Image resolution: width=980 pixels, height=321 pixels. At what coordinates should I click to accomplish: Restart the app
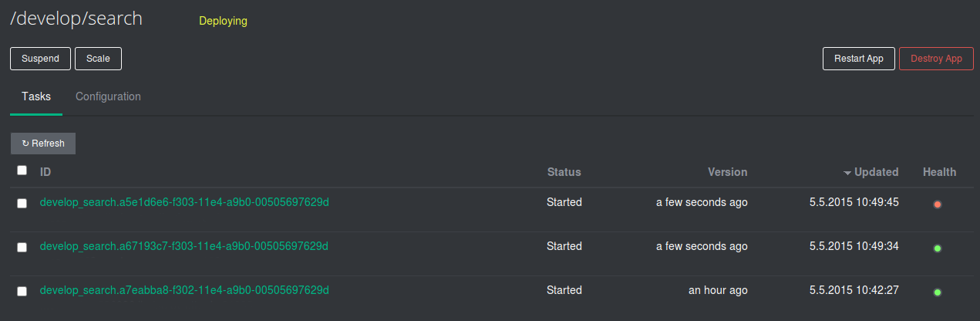pyautogui.click(x=858, y=59)
